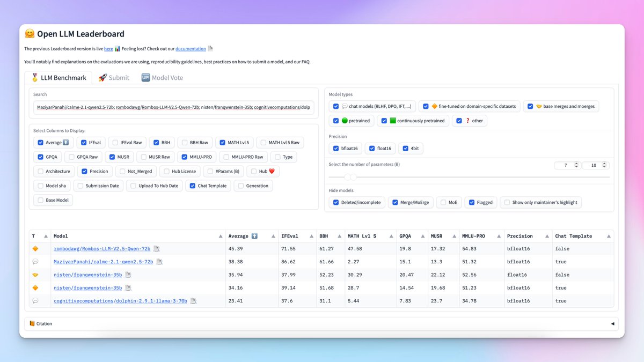Click the lower handle of the parameters slider

point(347,177)
